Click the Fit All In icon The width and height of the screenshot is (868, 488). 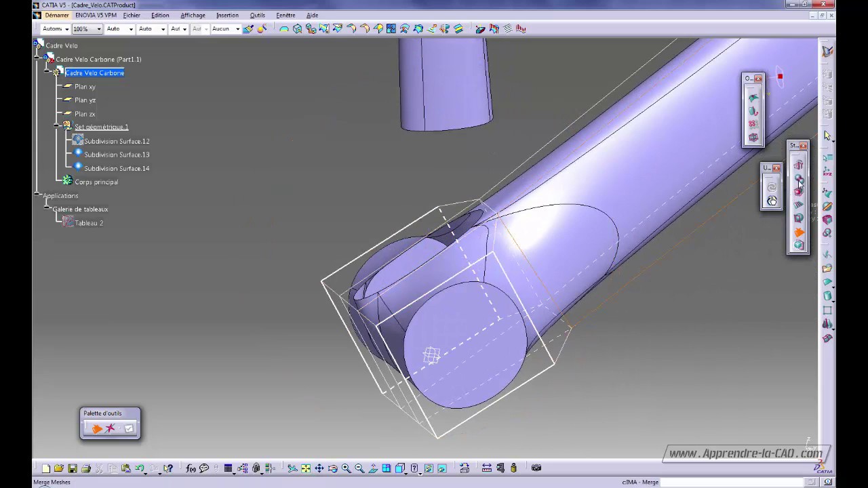pyautogui.click(x=306, y=468)
